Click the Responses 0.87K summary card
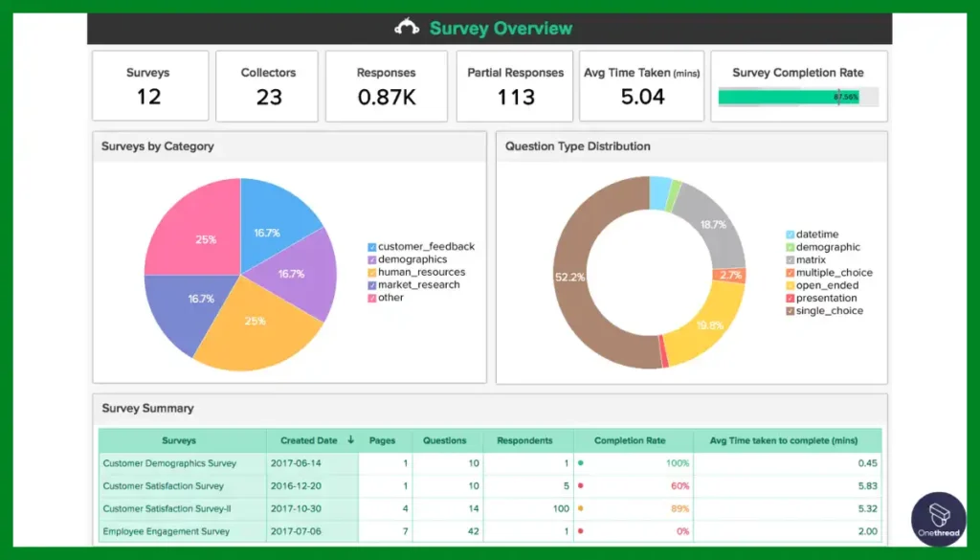Image resolution: width=980 pixels, height=560 pixels. [387, 86]
